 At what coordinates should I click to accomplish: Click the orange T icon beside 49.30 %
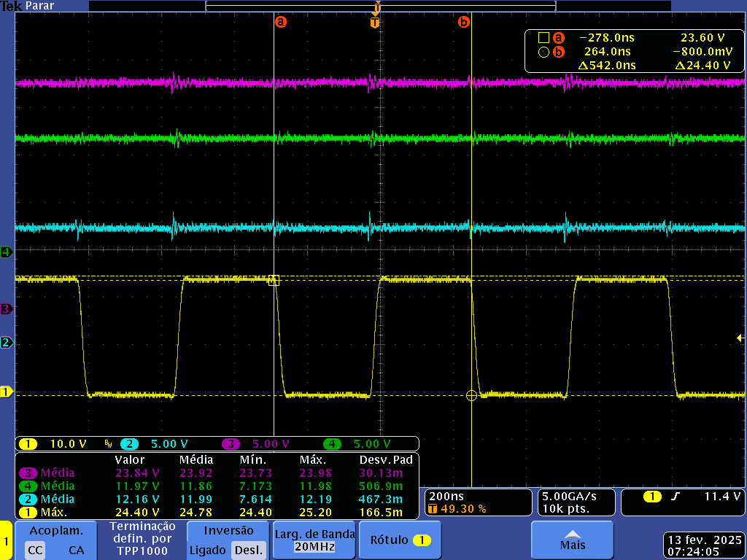433,509
